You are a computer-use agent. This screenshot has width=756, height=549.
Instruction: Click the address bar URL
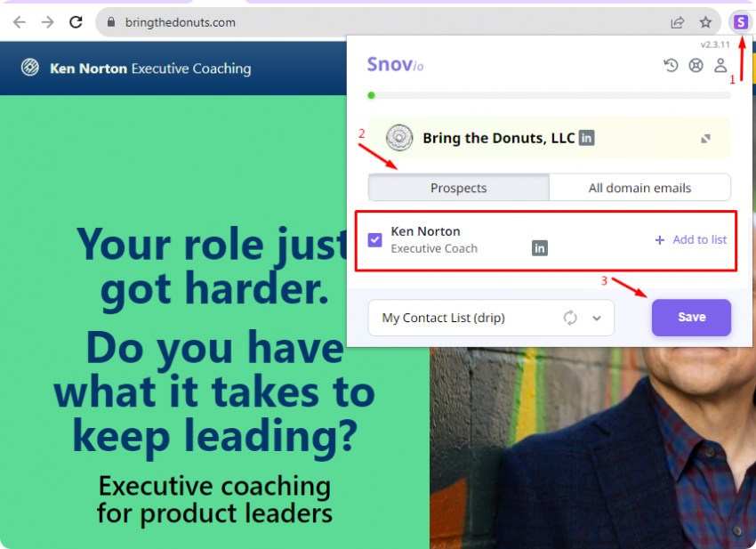point(181,22)
